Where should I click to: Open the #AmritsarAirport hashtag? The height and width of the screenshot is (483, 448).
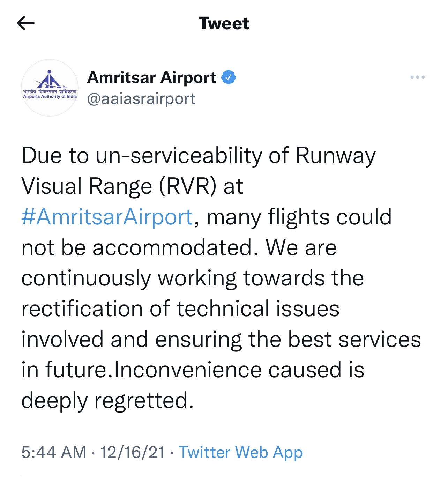pos(107,217)
